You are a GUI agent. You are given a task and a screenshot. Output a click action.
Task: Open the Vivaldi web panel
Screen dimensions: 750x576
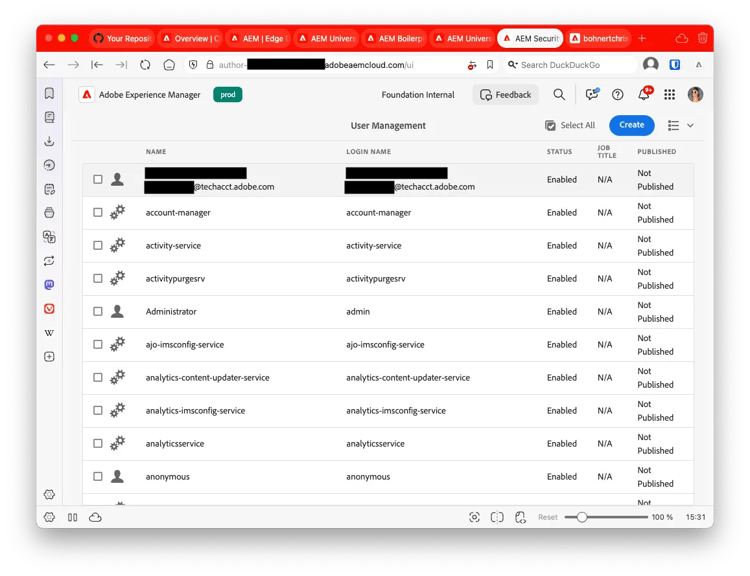click(x=49, y=309)
